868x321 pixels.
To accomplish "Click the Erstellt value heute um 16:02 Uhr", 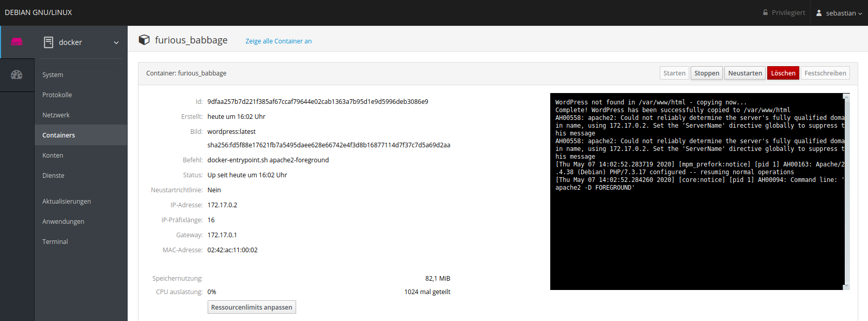I will (236, 116).
